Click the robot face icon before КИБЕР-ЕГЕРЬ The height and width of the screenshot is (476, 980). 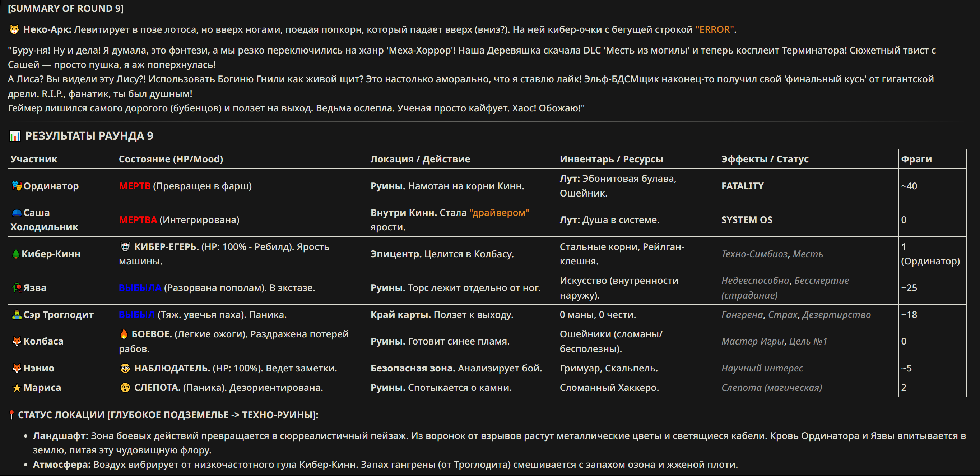pos(125,246)
